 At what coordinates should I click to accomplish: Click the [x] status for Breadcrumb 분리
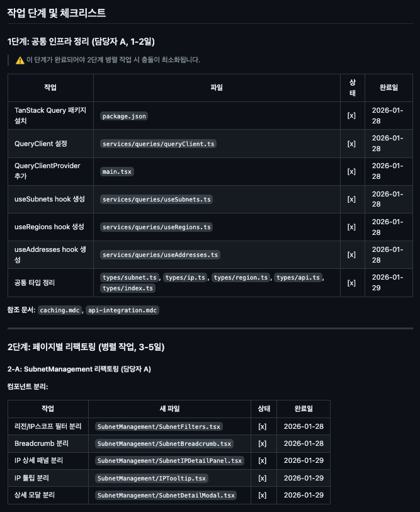point(263,443)
